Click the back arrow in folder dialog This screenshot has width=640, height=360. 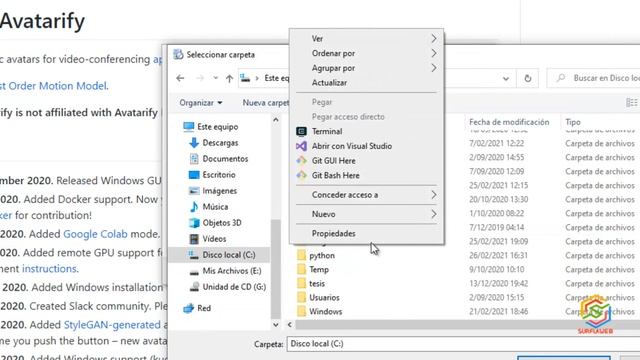180,78
